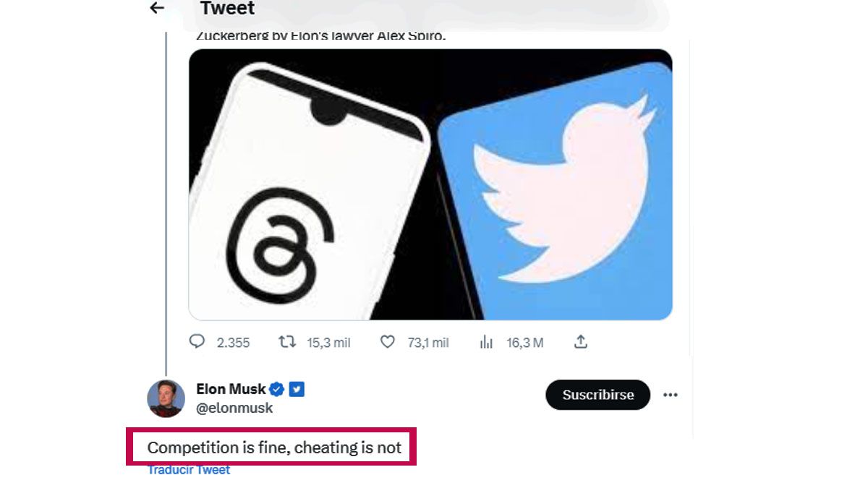This screenshot has width=868, height=488.
Task: Select the Traducir Tweet link
Action: (187, 469)
